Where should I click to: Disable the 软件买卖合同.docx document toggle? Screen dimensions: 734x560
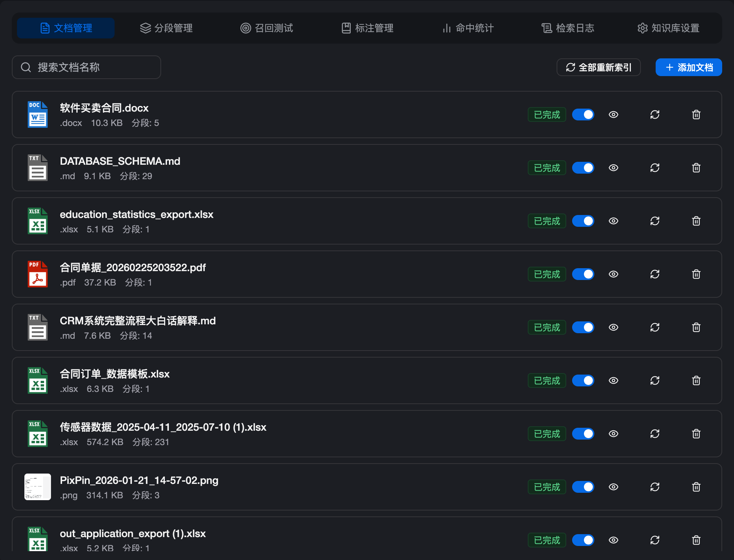click(583, 115)
